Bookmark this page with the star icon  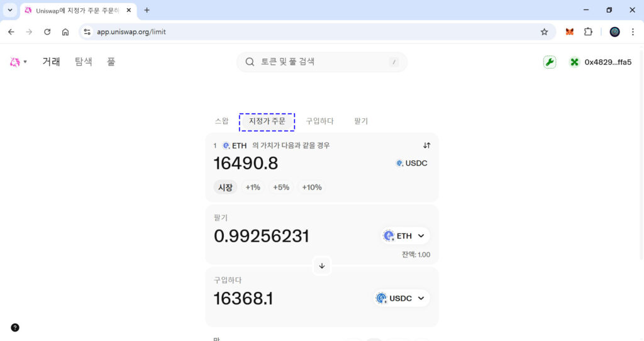[x=544, y=31]
